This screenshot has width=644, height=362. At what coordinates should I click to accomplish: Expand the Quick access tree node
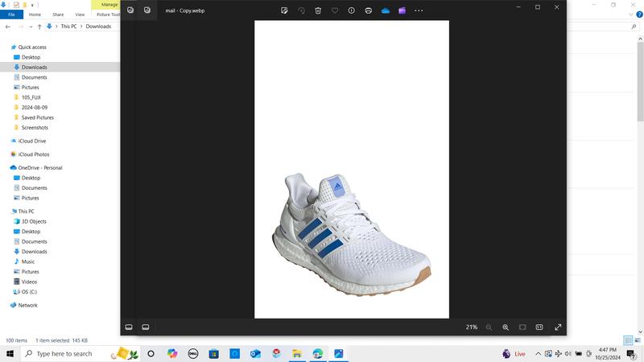pos(6,47)
